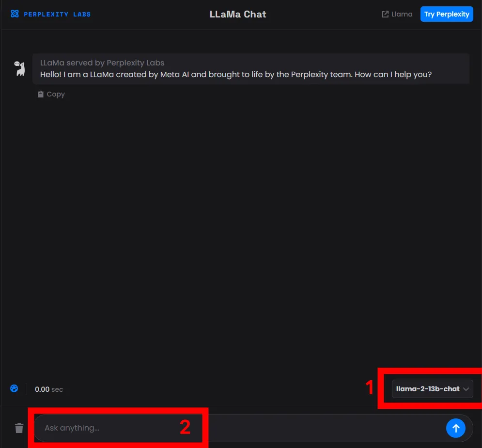Click the 'Hello! I am a LLaMa' message text

[x=236, y=75]
